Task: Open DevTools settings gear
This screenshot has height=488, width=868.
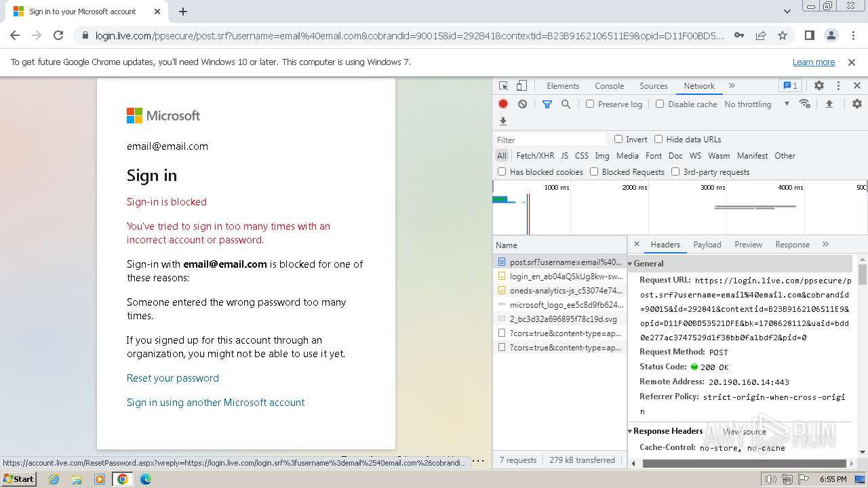Action: tap(819, 86)
